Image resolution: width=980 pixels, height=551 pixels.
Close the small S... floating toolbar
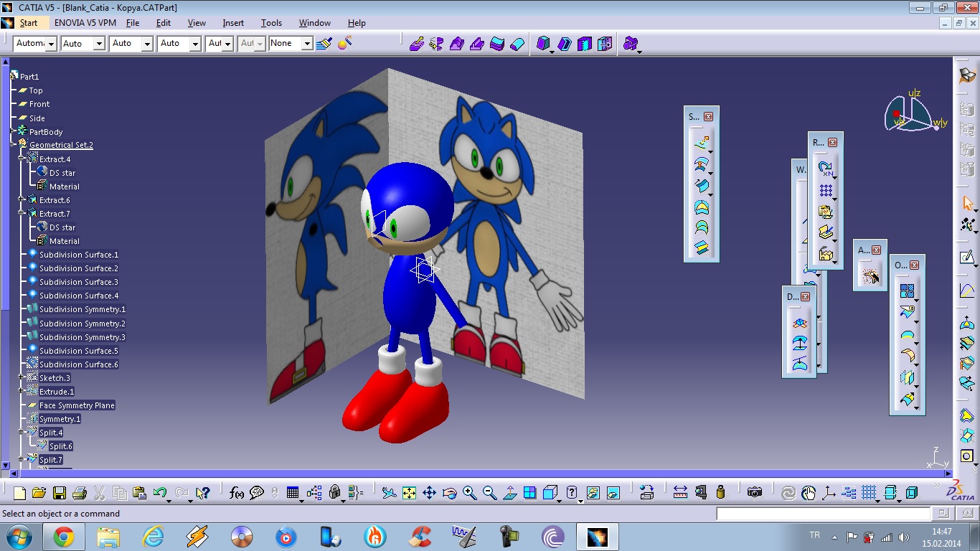point(708,116)
